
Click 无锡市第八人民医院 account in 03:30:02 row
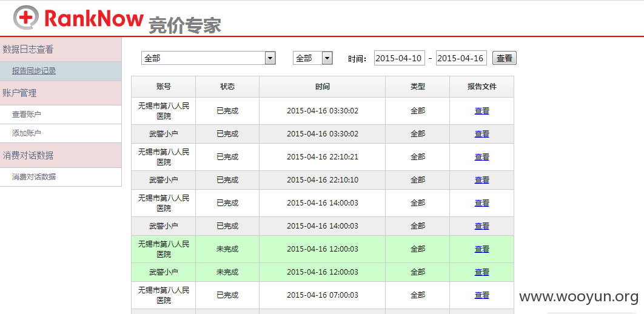[164, 111]
